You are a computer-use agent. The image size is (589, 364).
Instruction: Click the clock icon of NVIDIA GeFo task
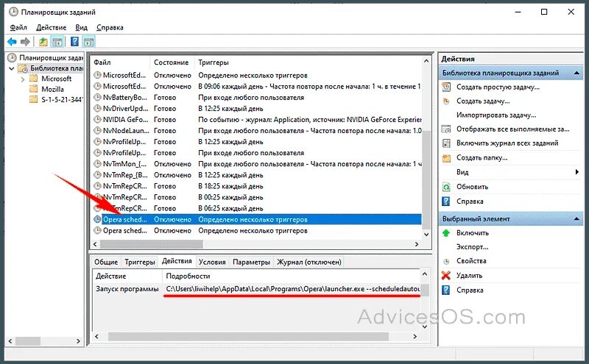click(97, 120)
